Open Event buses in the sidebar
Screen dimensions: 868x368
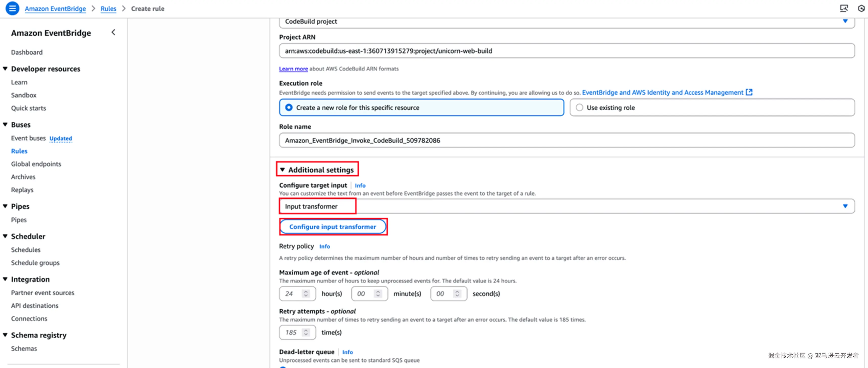pyautogui.click(x=28, y=138)
